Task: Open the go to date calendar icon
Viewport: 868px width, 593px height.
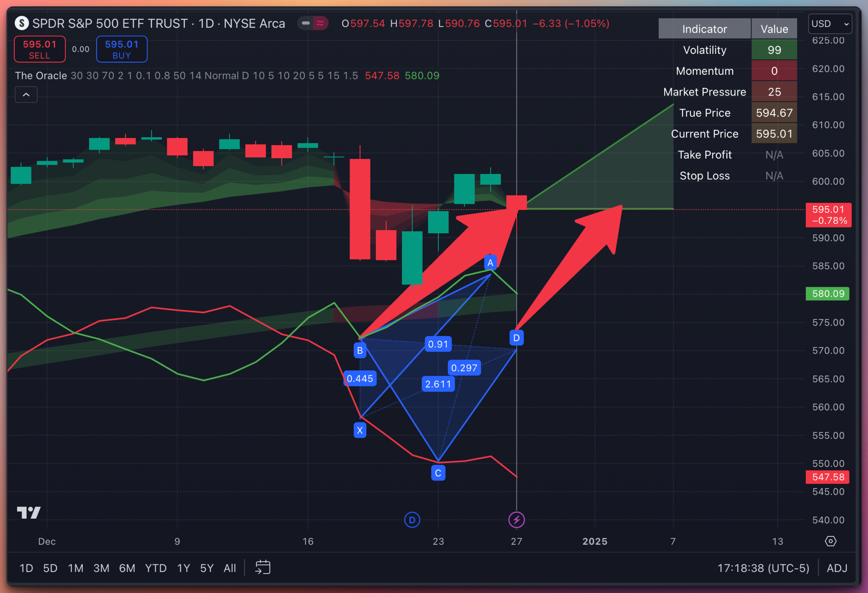Action: click(x=263, y=567)
